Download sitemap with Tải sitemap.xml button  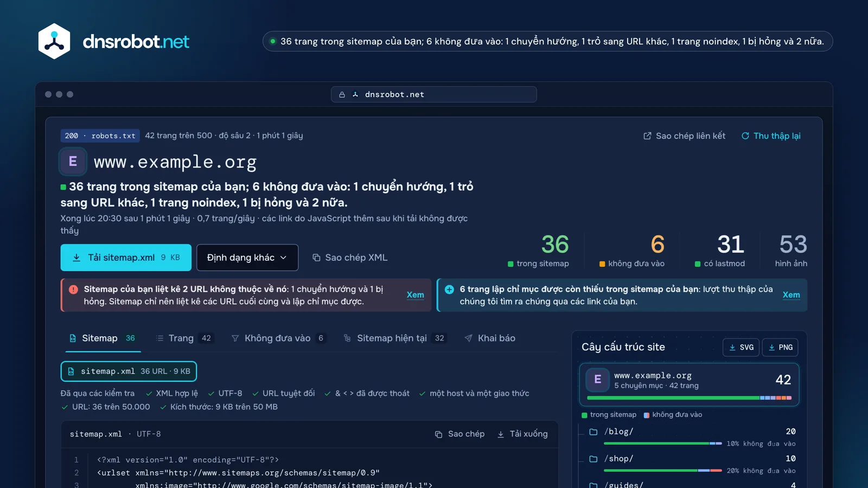(126, 258)
